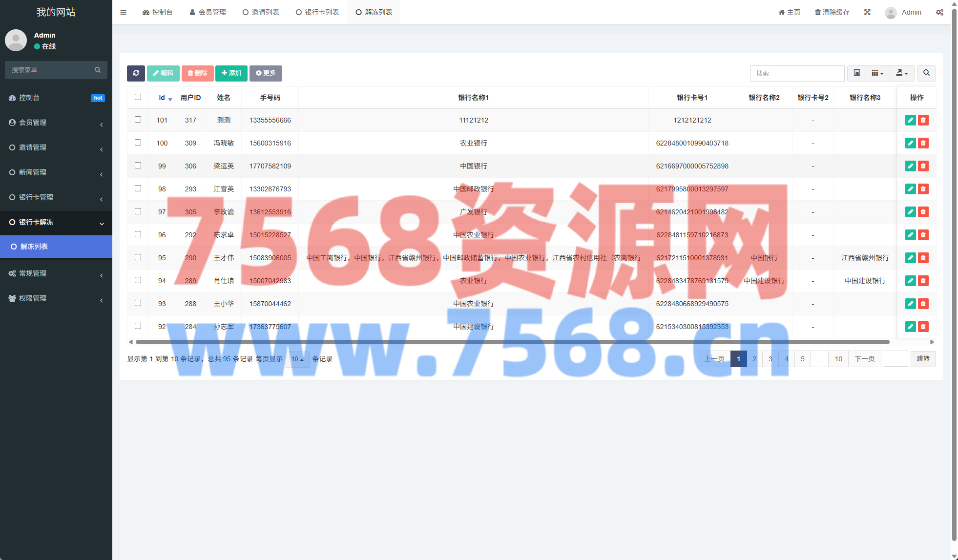958x560 pixels.
Task: Click the table 搜索 input field
Action: 797,73
